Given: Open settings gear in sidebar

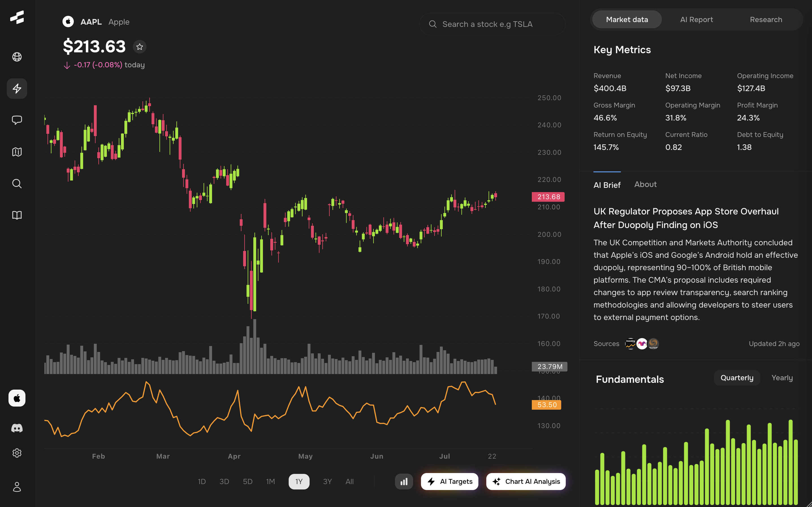Looking at the screenshot, I should pyautogui.click(x=17, y=453).
